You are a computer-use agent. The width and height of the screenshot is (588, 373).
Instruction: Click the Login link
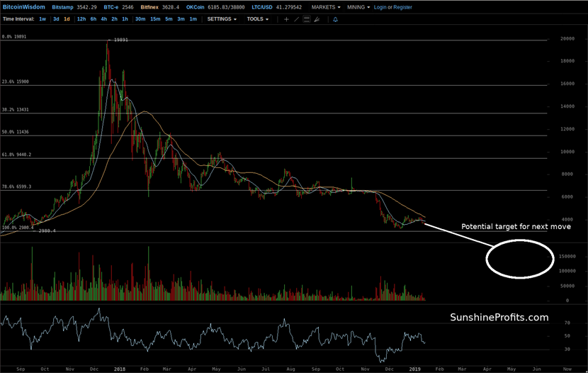tap(380, 7)
